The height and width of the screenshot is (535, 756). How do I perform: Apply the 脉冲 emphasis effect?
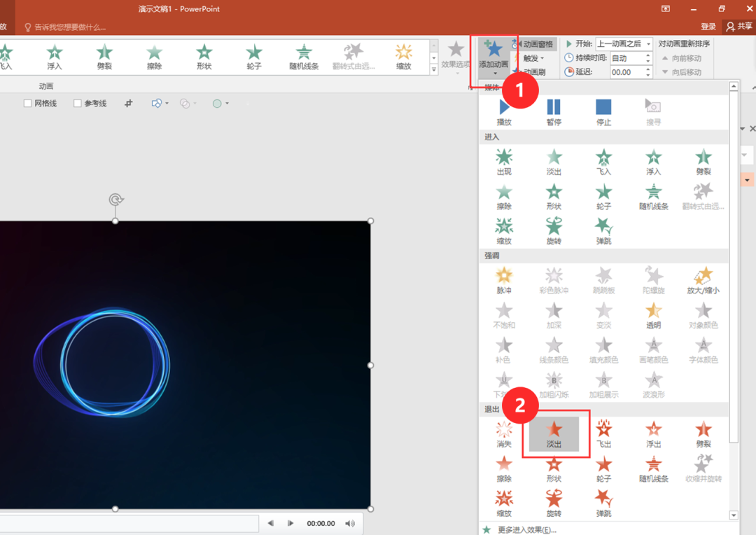point(504,281)
